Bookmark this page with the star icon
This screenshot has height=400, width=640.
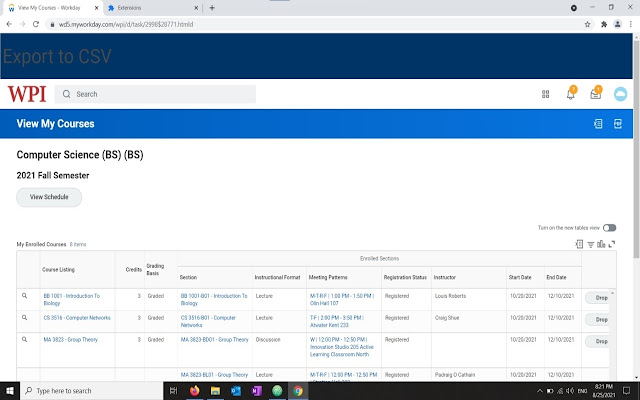click(587, 24)
